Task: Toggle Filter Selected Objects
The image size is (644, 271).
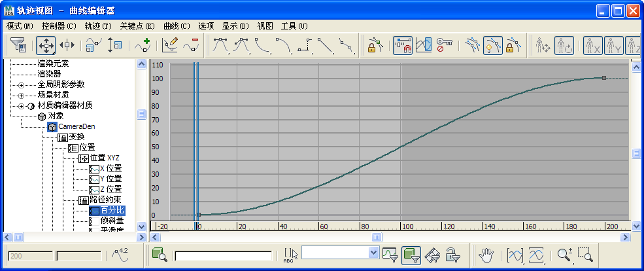Action: [411, 255]
